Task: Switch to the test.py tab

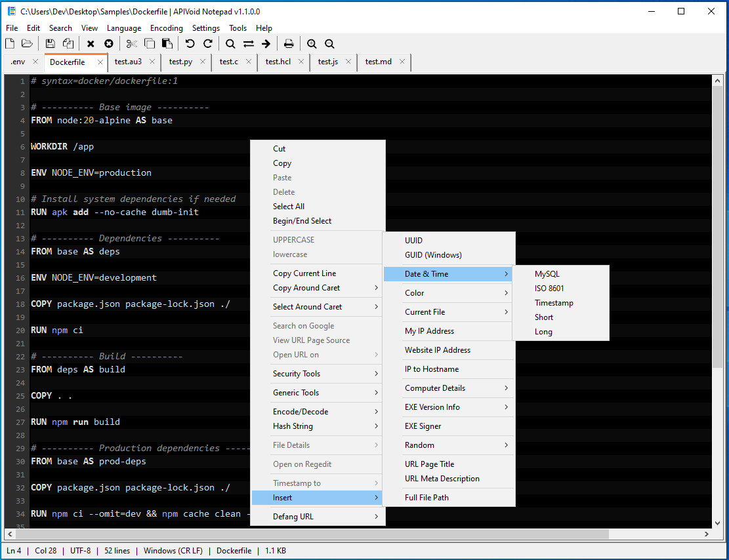Action: 180,62
